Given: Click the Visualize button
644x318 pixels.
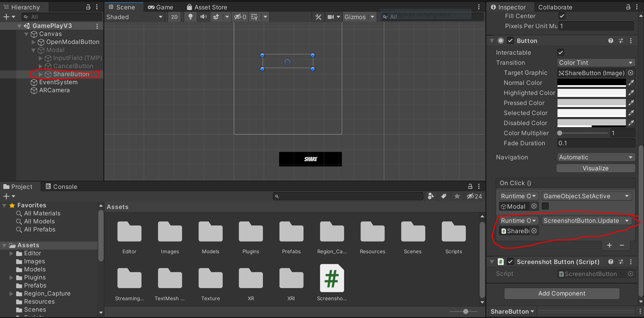Looking at the screenshot, I should [596, 168].
